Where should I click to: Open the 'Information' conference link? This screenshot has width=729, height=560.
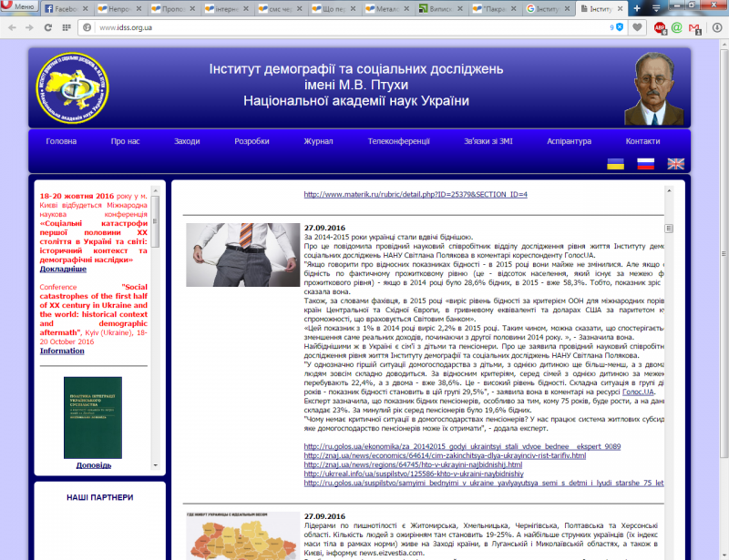coord(62,351)
